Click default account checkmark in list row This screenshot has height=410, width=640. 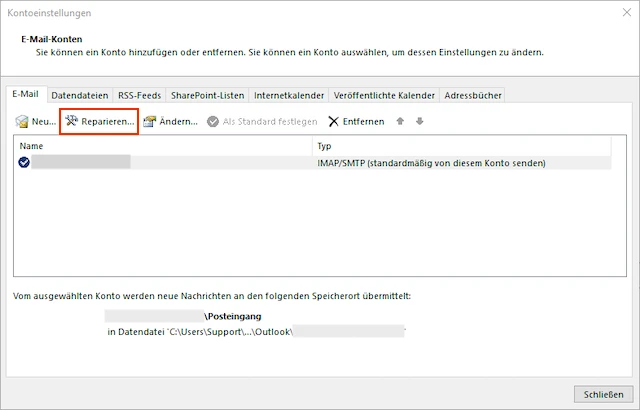(x=24, y=162)
